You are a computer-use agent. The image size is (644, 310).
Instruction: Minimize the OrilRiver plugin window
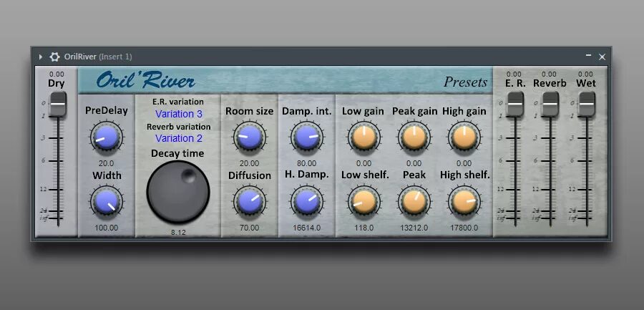tap(589, 56)
